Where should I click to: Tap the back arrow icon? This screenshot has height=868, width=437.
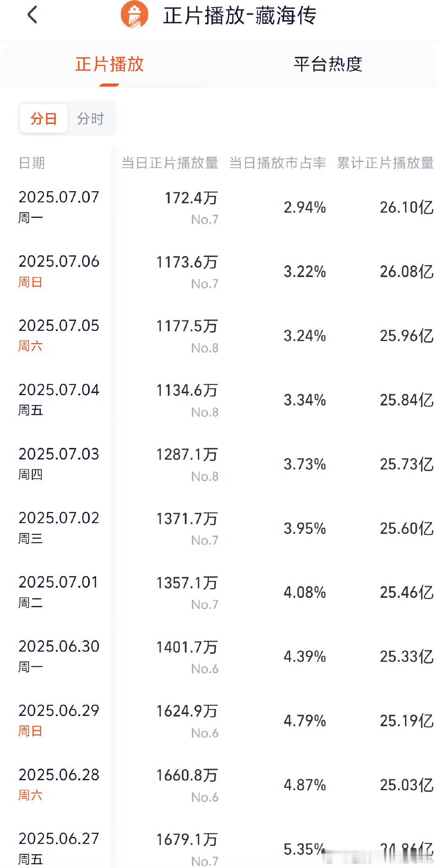click(32, 15)
